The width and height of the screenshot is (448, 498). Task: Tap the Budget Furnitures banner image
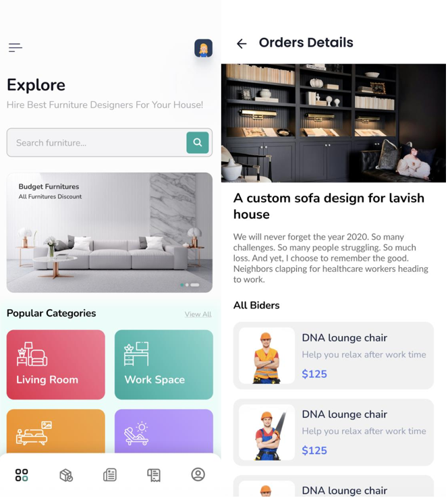pos(109,233)
